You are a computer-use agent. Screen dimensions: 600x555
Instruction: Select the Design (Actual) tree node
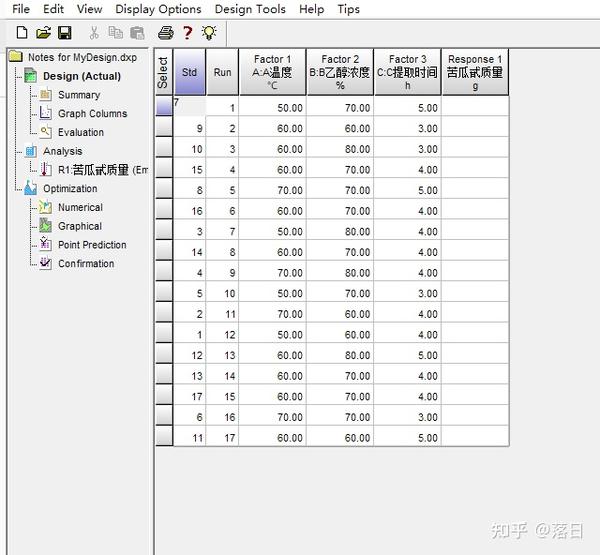82,76
